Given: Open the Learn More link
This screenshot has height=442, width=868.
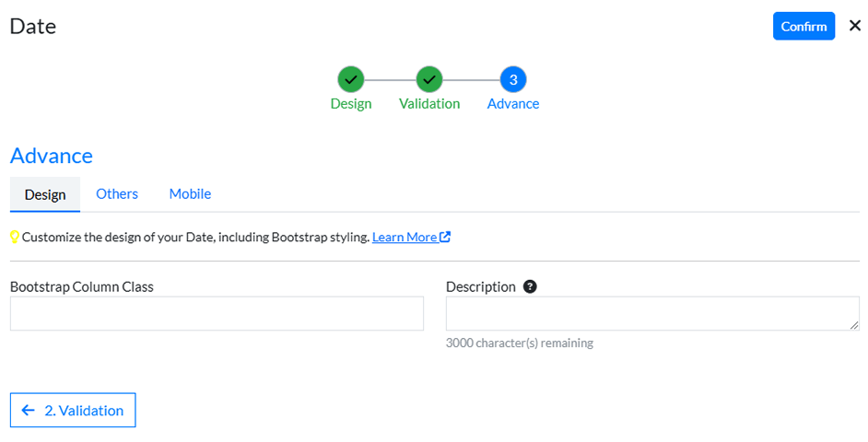Looking at the screenshot, I should 405,237.
